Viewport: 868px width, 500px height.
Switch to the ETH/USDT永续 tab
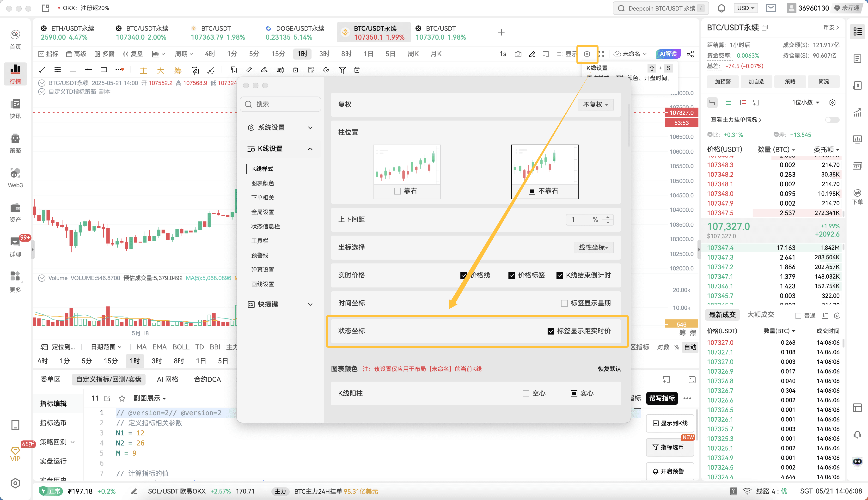click(68, 33)
